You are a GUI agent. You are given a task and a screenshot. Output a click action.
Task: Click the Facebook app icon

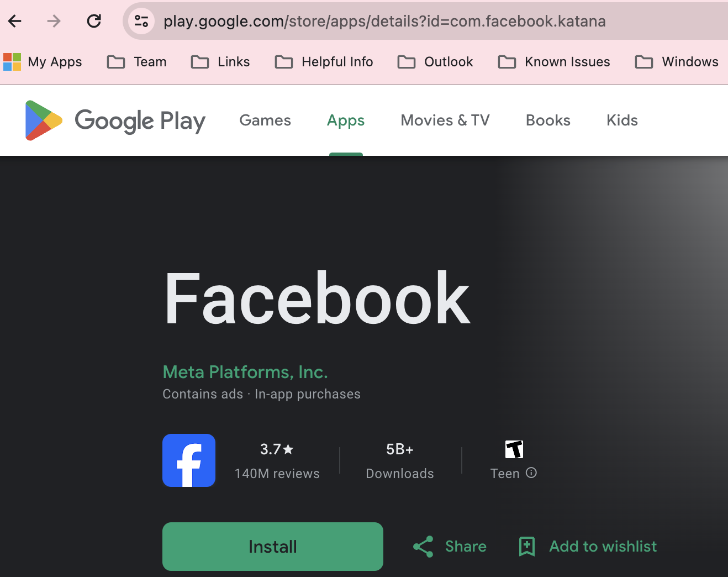189,460
